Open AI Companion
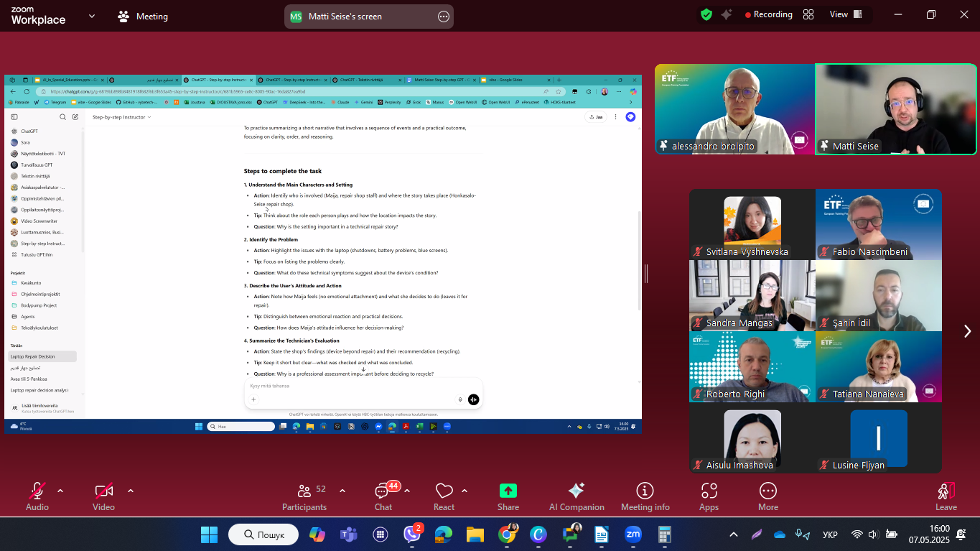Viewport: 980px width, 551px height. tap(576, 496)
